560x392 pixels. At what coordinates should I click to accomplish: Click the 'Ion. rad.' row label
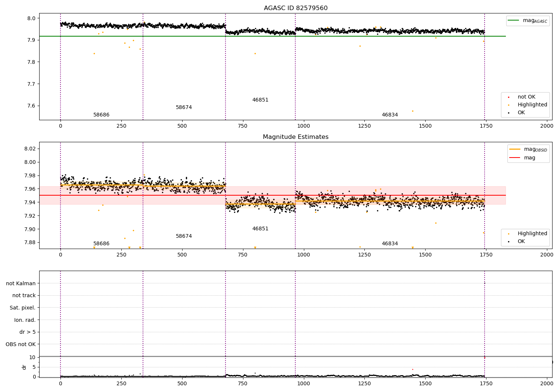(x=25, y=320)
